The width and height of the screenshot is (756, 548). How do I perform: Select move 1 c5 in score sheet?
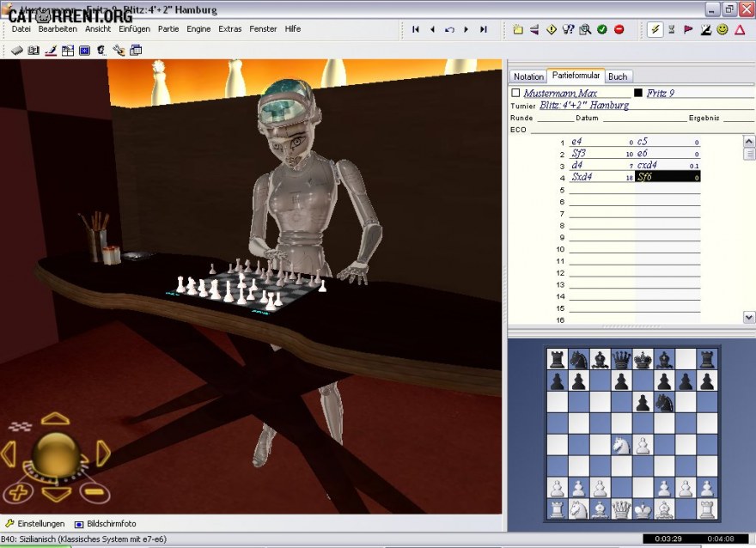(x=643, y=142)
